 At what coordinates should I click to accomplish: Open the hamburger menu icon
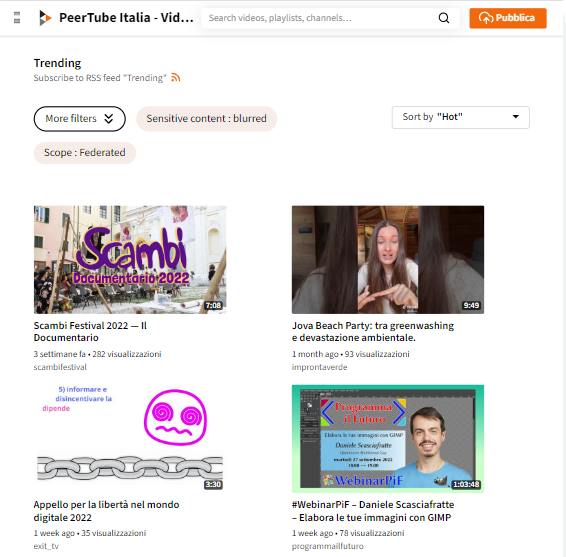[x=17, y=18]
